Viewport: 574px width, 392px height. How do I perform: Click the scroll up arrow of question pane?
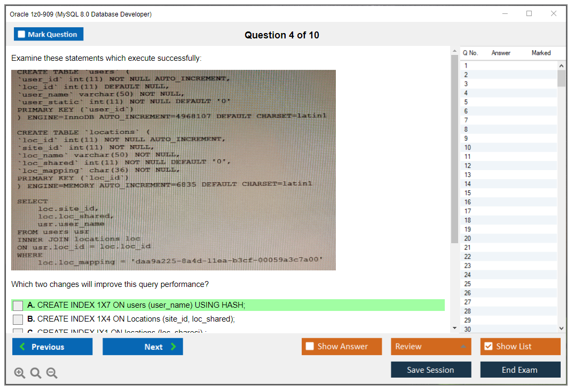454,51
